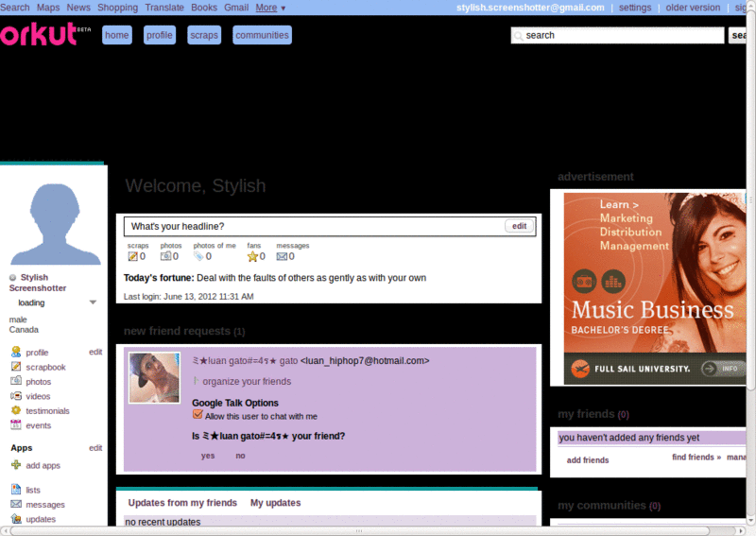This screenshot has height=536, width=756.
Task: Decline friend request with no
Action: tap(240, 456)
